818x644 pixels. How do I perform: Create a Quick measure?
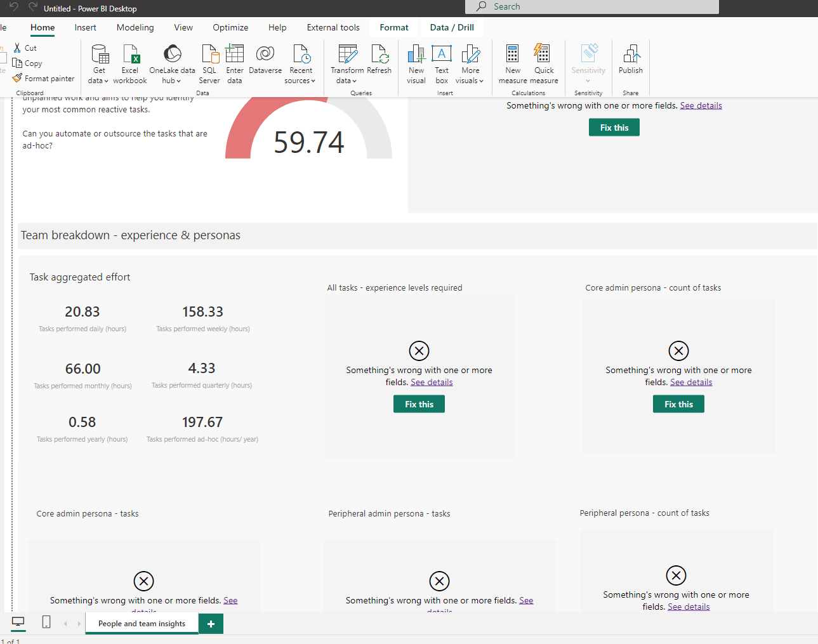pyautogui.click(x=543, y=63)
